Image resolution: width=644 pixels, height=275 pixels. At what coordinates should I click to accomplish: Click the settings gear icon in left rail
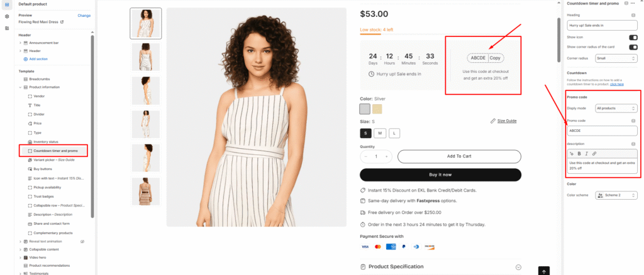pyautogui.click(x=6, y=16)
